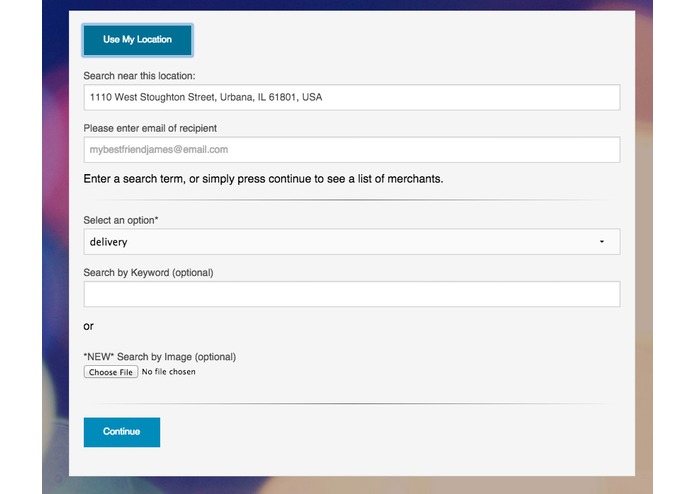Click the "*NEW* Search by Image (optional)" label
695x494 pixels.
(160, 357)
